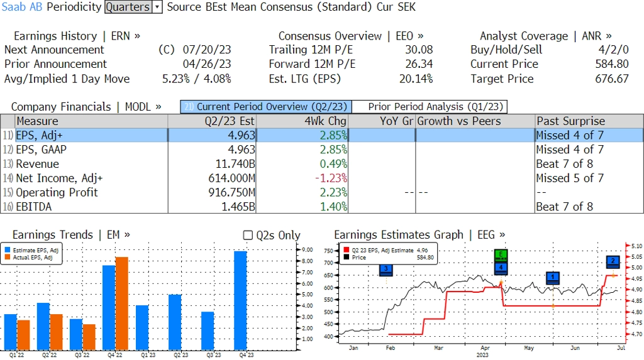The height and width of the screenshot is (360, 644).
Task: Click the 1.465B EBITDA estimate cell
Action: [x=238, y=207]
